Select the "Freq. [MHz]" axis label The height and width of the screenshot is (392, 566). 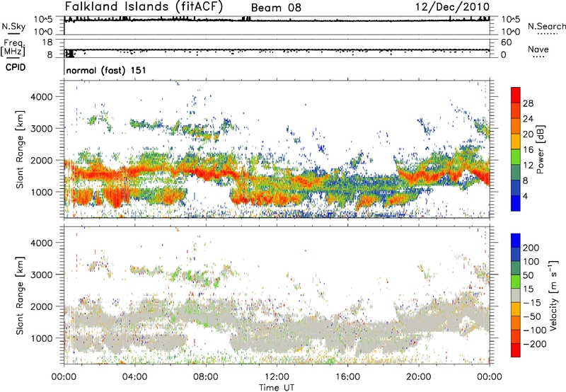tap(13, 48)
